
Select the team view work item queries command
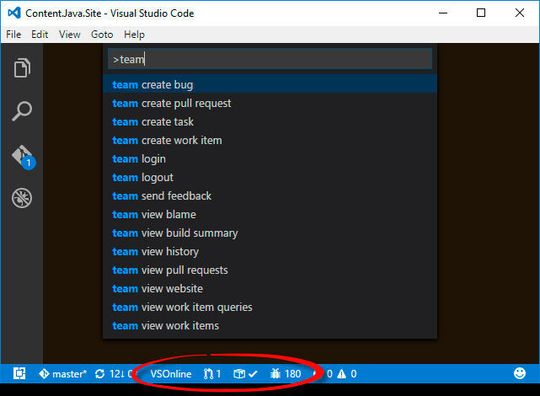coord(270,307)
